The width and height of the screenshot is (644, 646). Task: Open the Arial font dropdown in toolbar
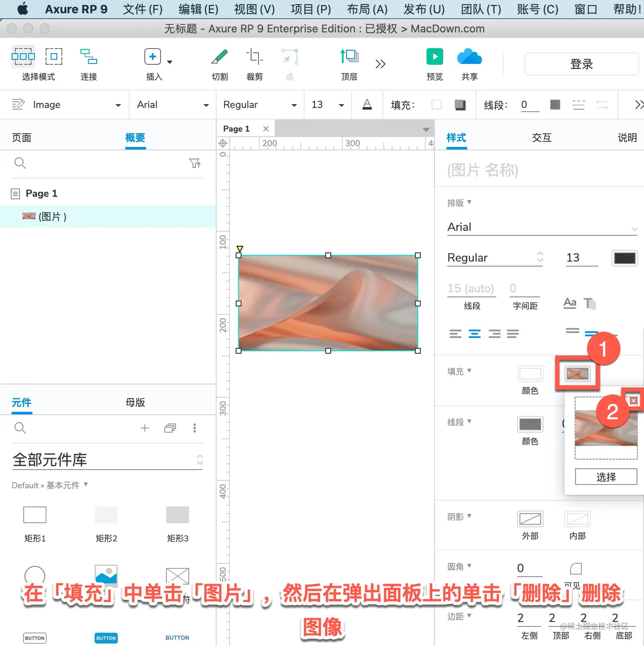(206, 105)
